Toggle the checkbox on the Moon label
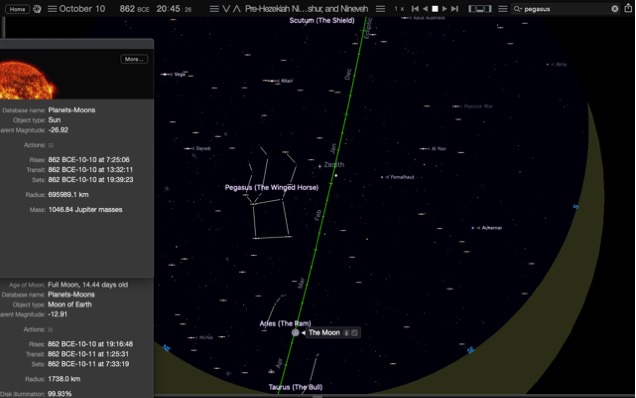The image size is (636, 398). click(355, 333)
